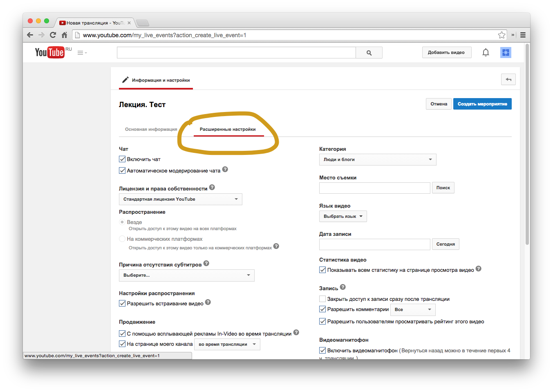Select the Расширенные настройки tab
553x392 pixels.
pyautogui.click(x=228, y=129)
